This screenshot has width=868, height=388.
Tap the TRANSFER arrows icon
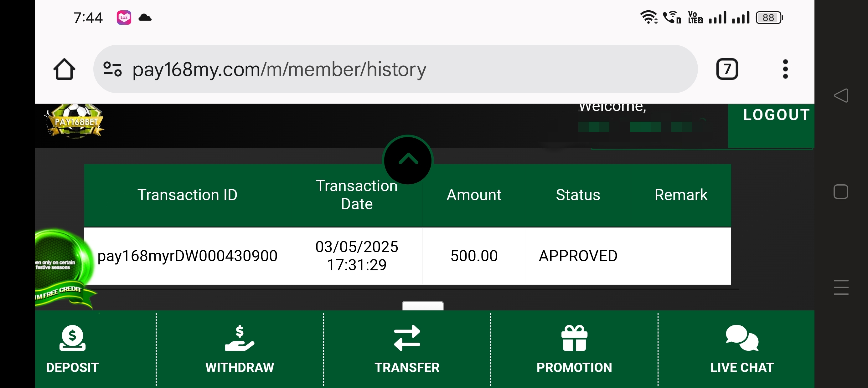coord(407,338)
